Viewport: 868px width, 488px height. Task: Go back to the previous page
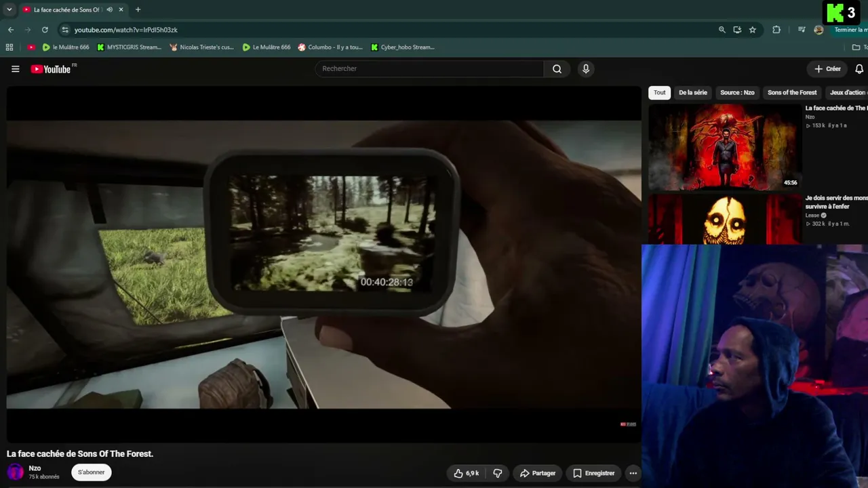tap(11, 30)
